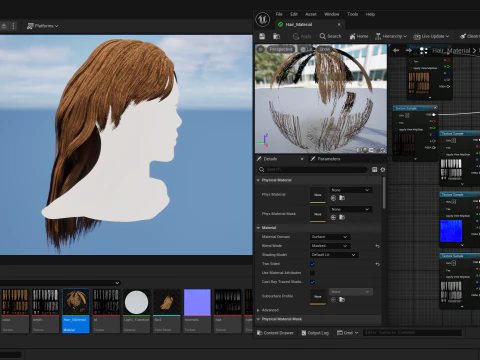Open the Edit menu
Viewport: 480px width, 360px height.
click(294, 14)
